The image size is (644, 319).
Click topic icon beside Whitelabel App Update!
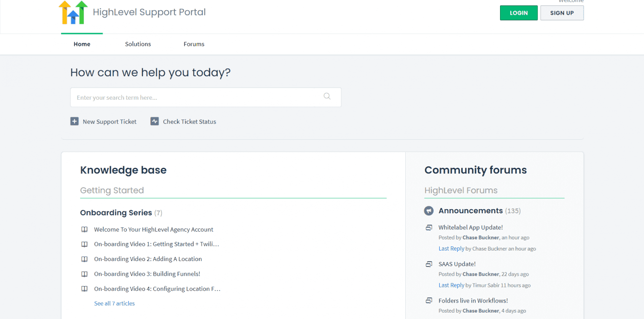(429, 228)
